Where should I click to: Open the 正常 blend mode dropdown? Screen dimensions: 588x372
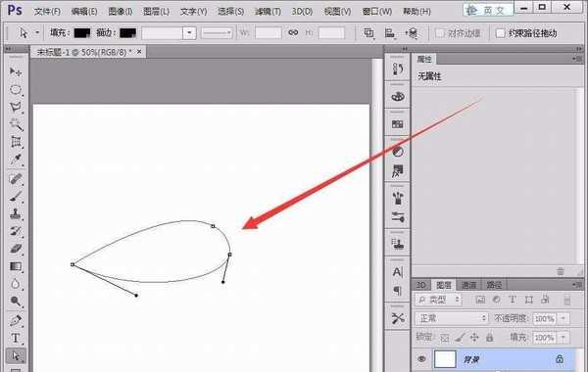(x=452, y=318)
